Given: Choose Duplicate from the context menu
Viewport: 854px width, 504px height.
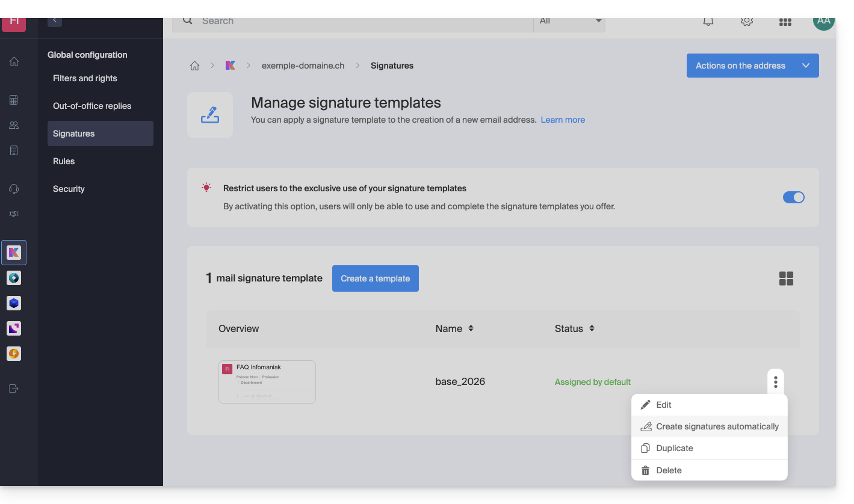Looking at the screenshot, I should point(674,448).
